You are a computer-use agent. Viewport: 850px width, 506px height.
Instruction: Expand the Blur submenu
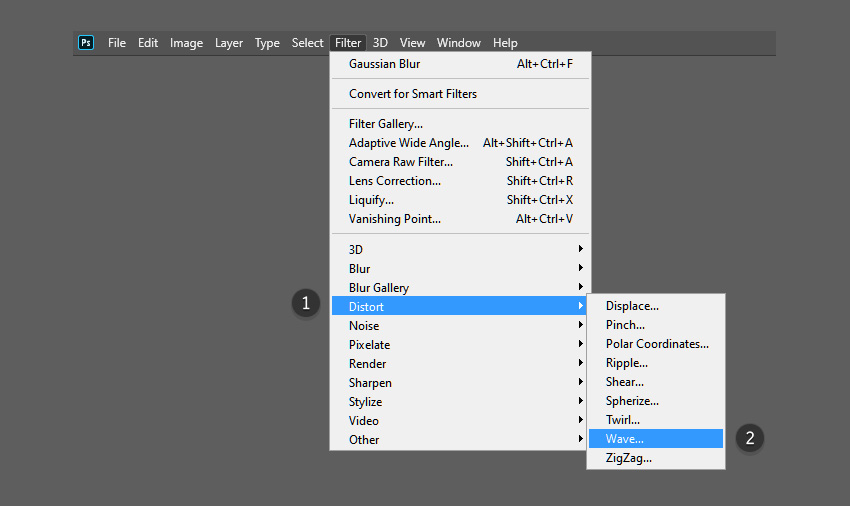(x=461, y=268)
